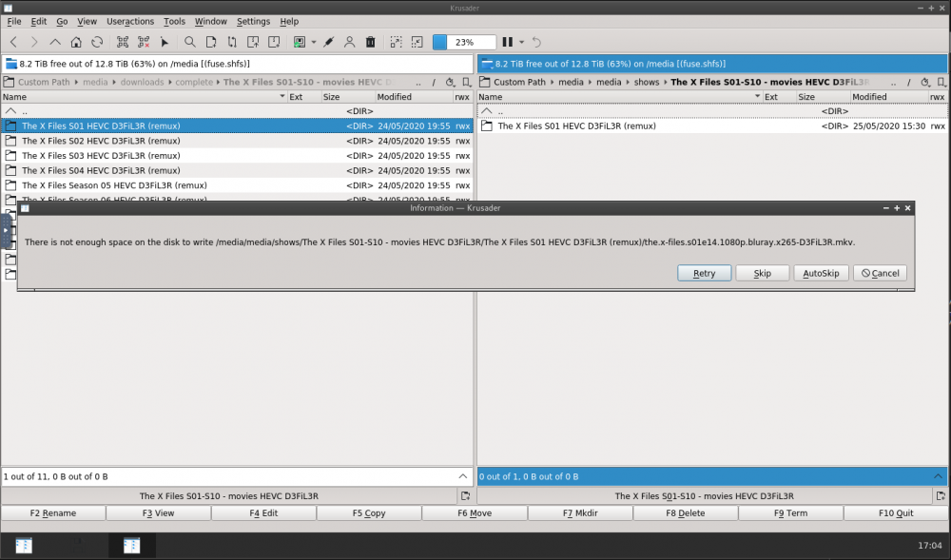Viewport: 951px width, 560px height.
Task: Open right panel bookmarks button
Action: coord(941,83)
